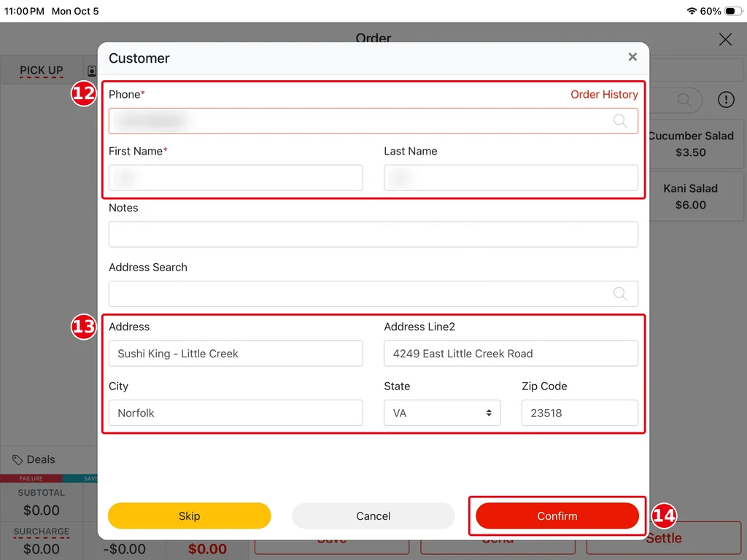Select the Cucumber Salad $3.50 item
The width and height of the screenshot is (747, 560).
point(695,144)
